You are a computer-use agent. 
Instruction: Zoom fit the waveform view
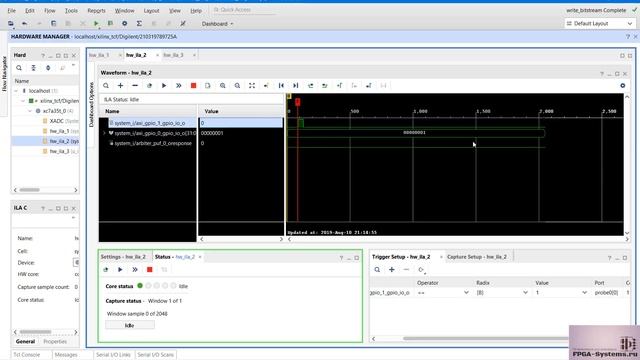point(252,86)
